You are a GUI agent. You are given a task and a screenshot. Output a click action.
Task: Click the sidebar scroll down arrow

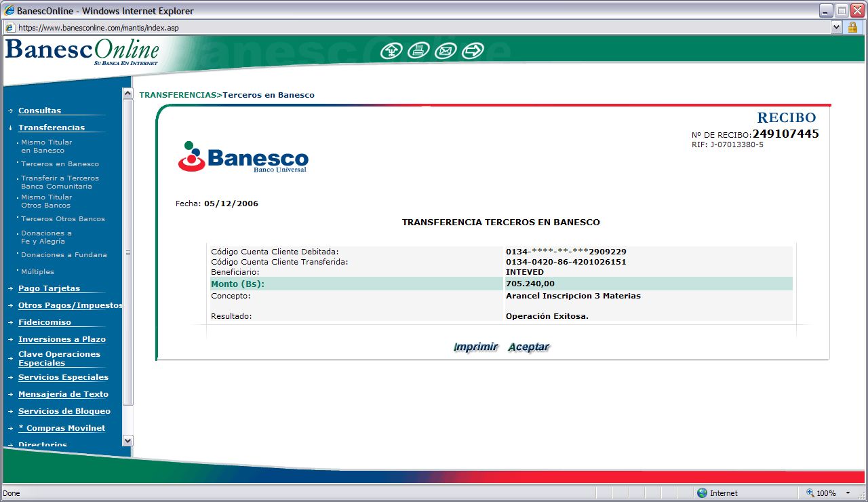tap(127, 440)
